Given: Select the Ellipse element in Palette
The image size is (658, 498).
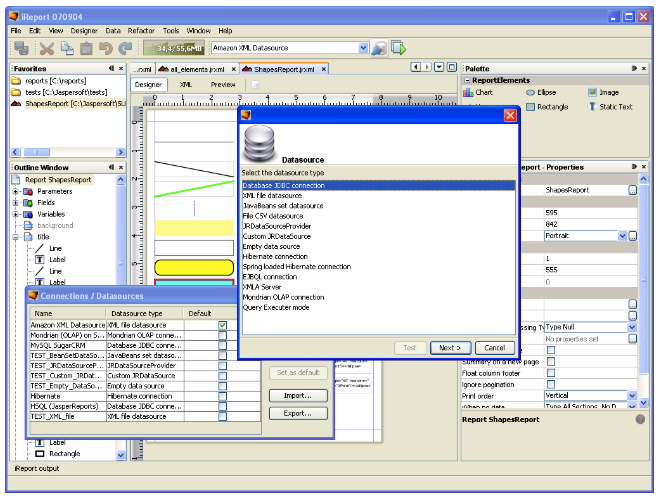Looking at the screenshot, I should pyautogui.click(x=541, y=92).
